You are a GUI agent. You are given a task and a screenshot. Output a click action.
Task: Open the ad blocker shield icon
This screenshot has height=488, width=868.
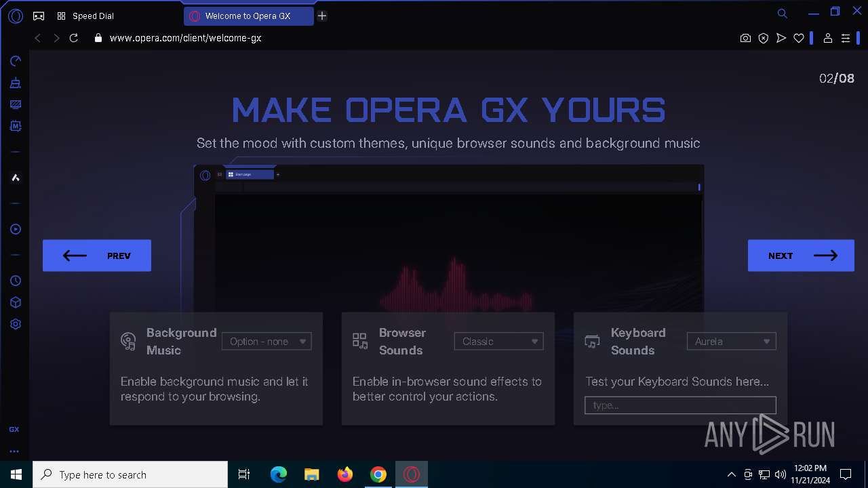764,38
